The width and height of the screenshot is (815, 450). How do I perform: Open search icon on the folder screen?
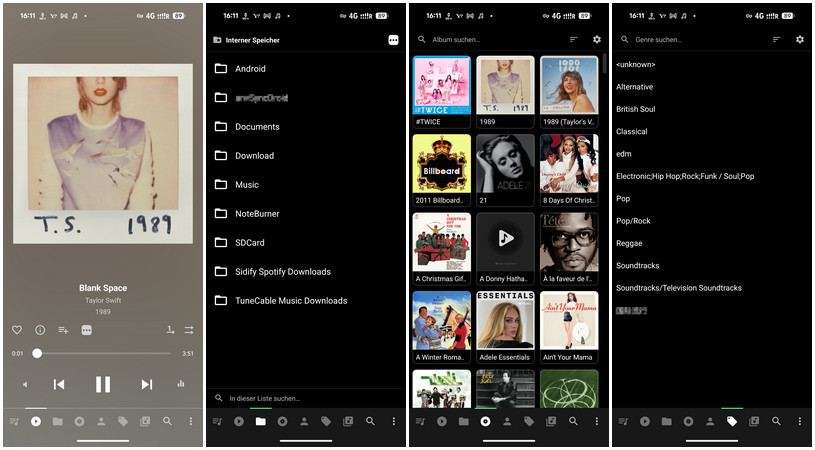[x=370, y=421]
